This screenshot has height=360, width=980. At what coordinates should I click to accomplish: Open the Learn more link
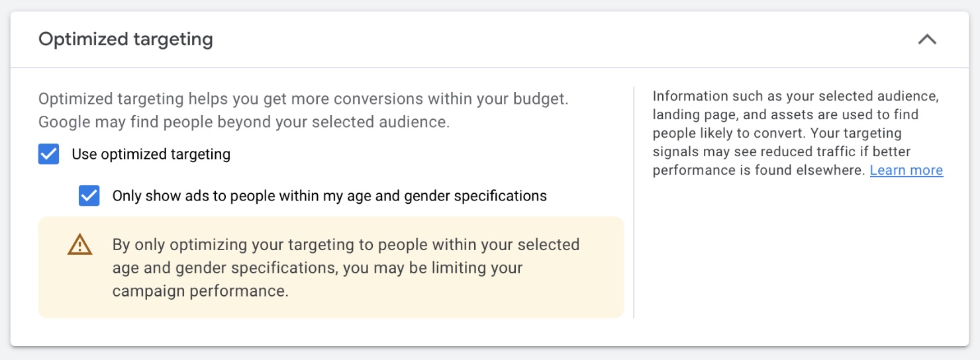coord(906,170)
